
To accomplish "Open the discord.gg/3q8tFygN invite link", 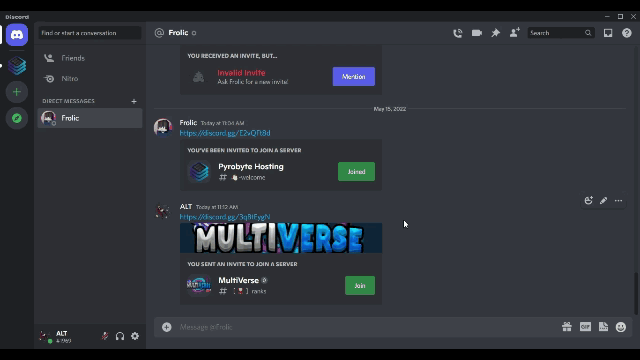I will point(225,217).
